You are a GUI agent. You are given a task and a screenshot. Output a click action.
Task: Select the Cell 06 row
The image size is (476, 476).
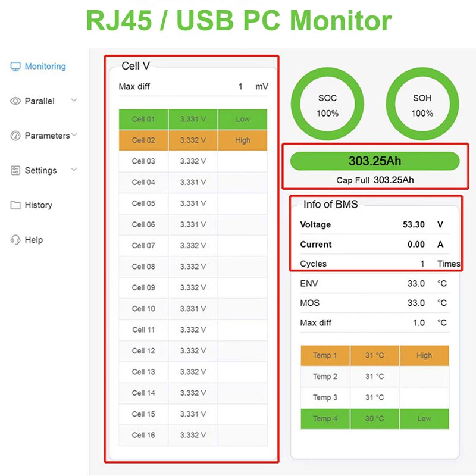(193, 224)
